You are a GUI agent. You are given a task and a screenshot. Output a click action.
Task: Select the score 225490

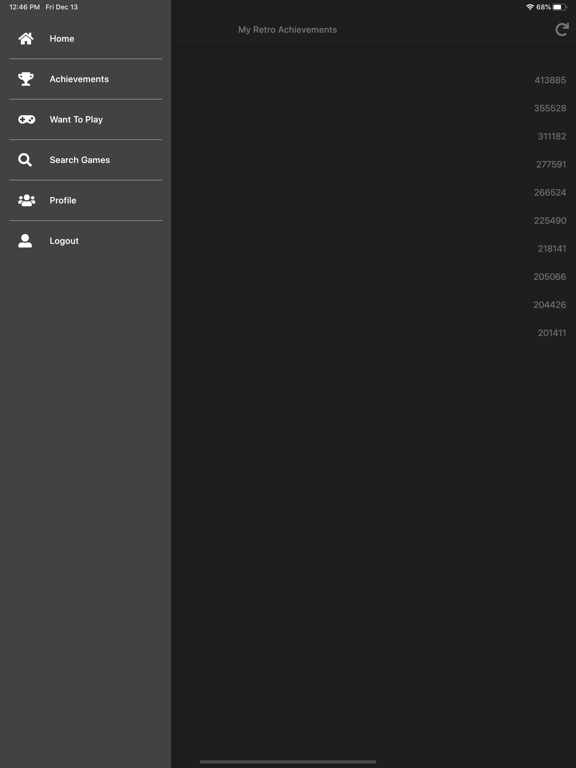coord(550,220)
